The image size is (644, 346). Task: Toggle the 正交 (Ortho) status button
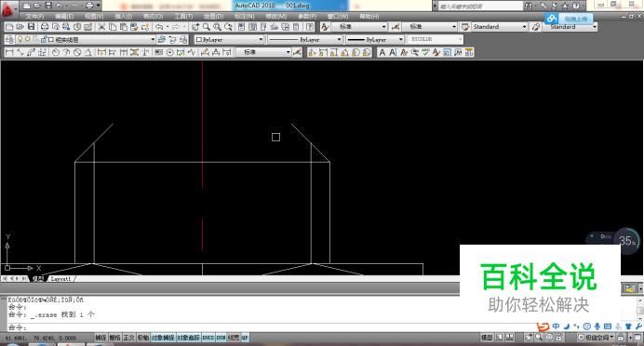pos(128,338)
